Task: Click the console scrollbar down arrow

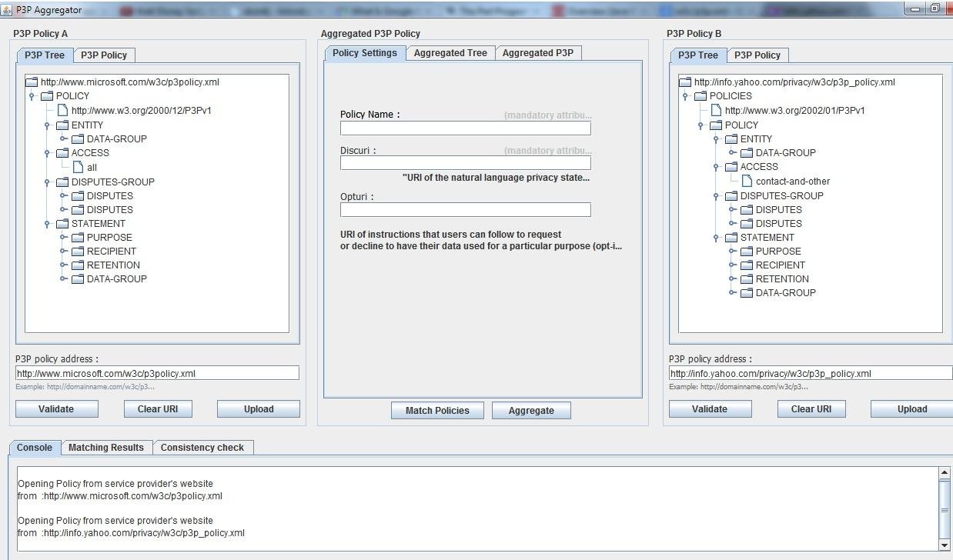Action: pos(945,545)
